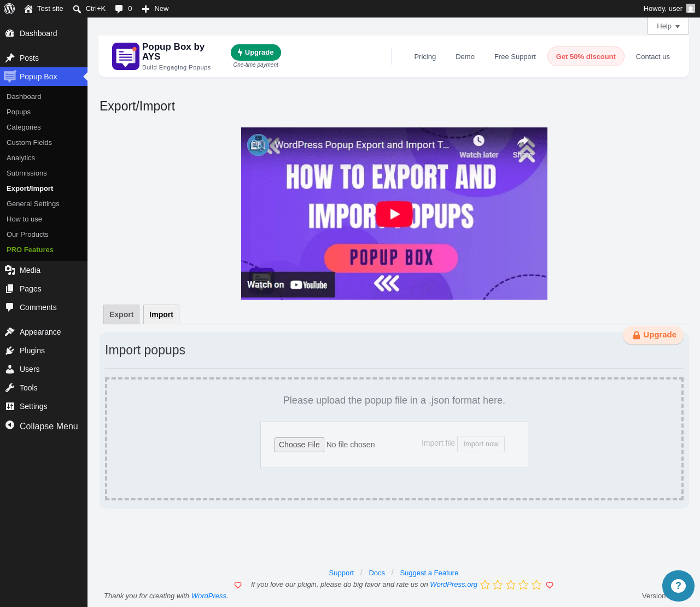
Task: Click the fifth rating star in footer
Action: coord(536,585)
